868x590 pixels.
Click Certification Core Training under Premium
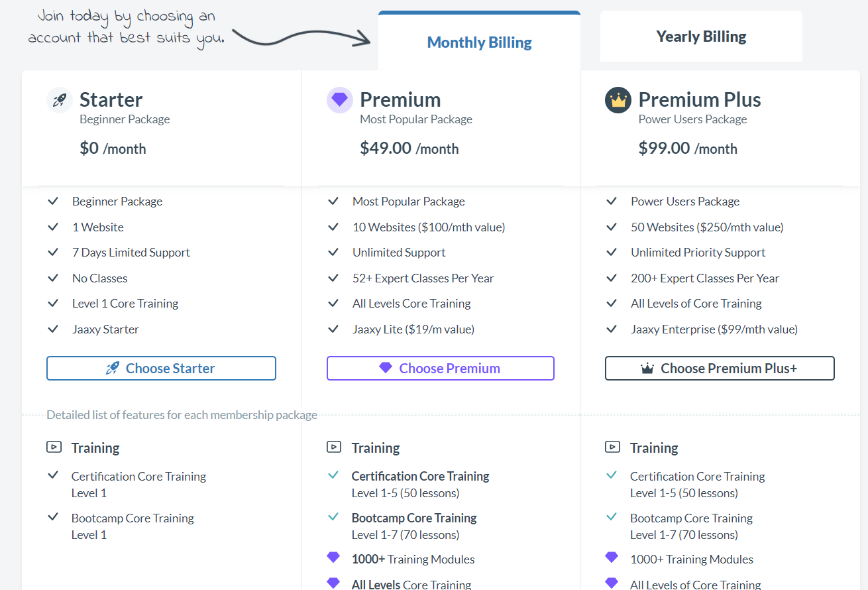[420, 477]
